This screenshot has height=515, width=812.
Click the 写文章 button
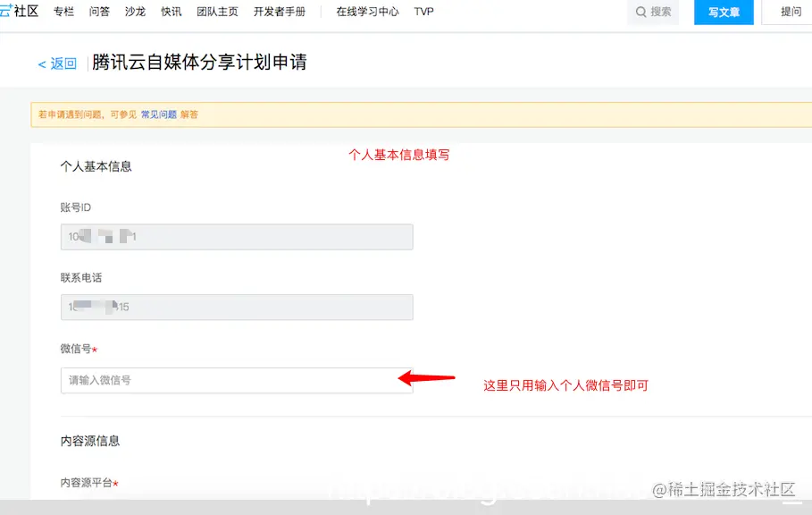click(724, 12)
